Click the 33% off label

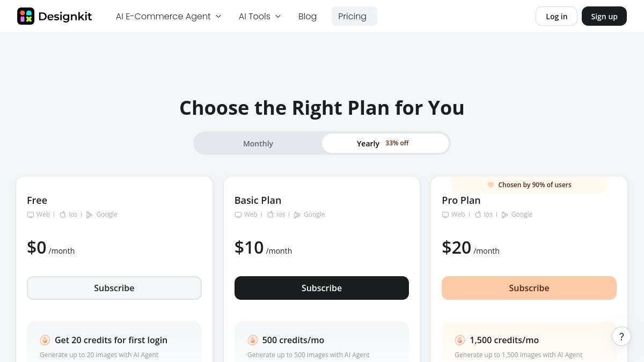397,143
